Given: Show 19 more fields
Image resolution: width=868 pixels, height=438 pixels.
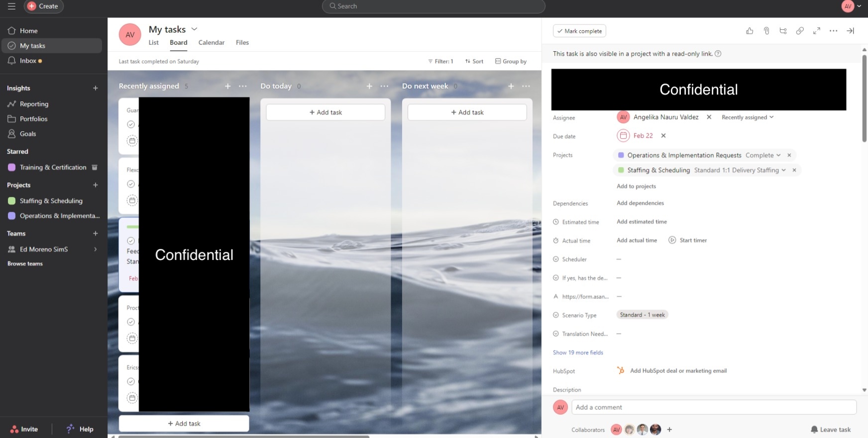Looking at the screenshot, I should 578,352.
